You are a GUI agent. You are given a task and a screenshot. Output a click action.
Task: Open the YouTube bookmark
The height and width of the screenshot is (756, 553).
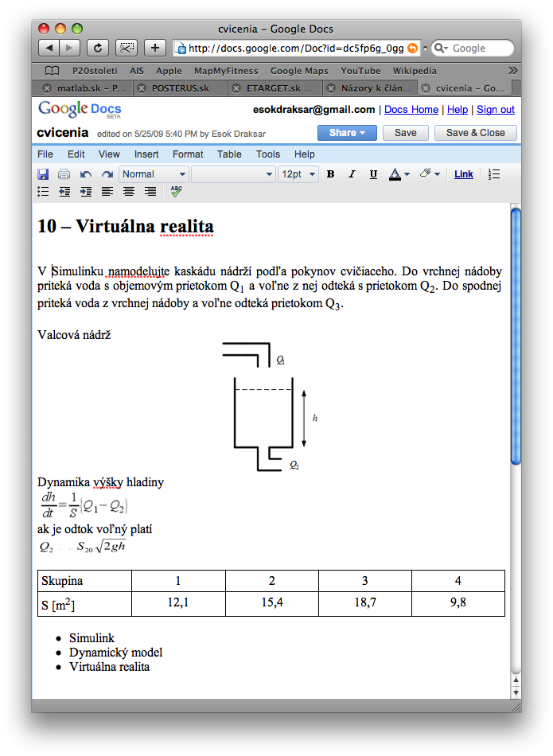tap(360, 71)
